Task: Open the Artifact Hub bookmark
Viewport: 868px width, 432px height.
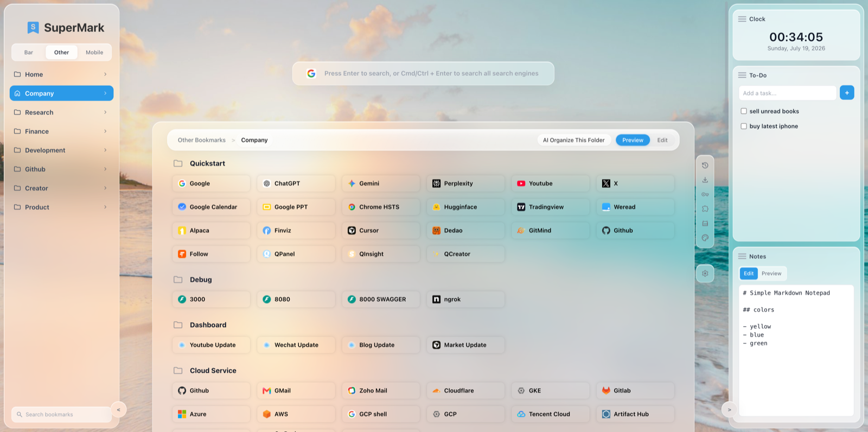Action: coord(635,414)
